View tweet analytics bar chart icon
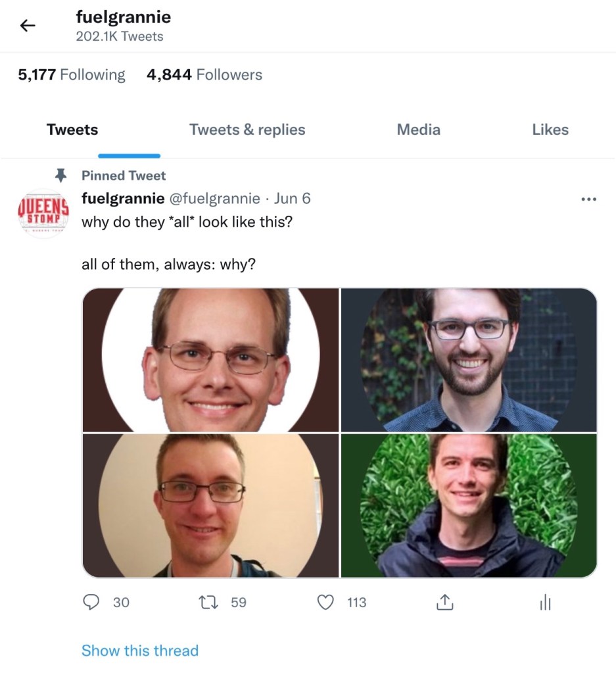 tap(544, 603)
